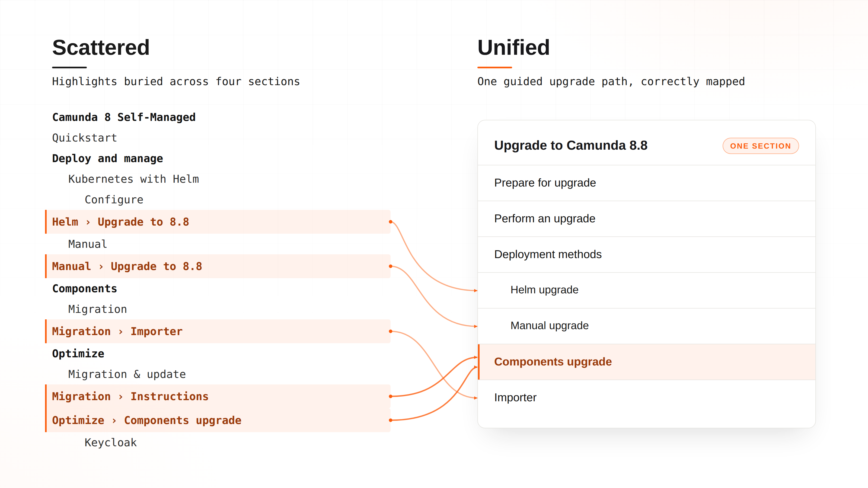The image size is (868, 488).
Task: Click Helm › Upgrade to 8.8 row
Action: coord(218,222)
